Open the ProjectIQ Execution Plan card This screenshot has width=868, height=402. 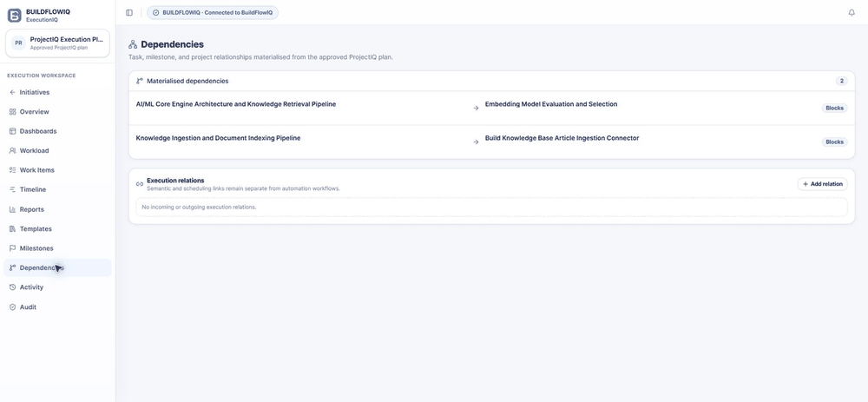point(57,43)
